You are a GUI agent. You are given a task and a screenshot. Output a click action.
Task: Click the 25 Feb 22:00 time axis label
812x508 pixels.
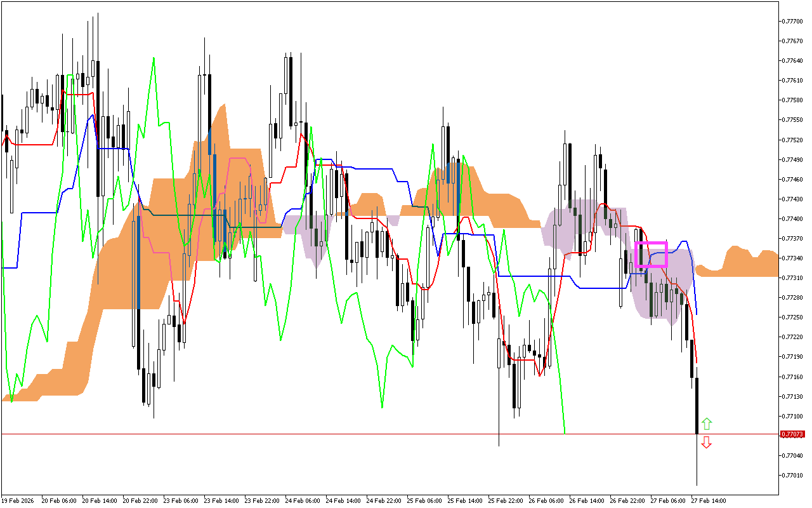click(504, 500)
